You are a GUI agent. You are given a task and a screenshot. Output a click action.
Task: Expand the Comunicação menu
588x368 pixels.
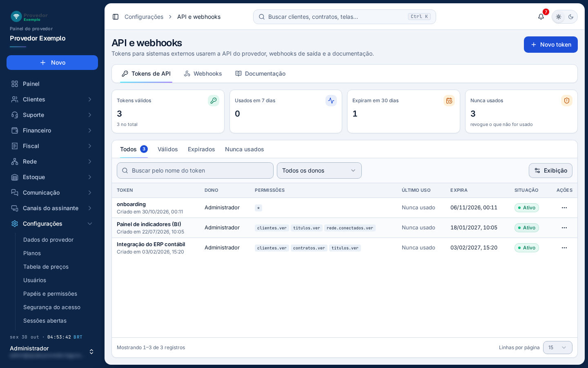(x=52, y=193)
